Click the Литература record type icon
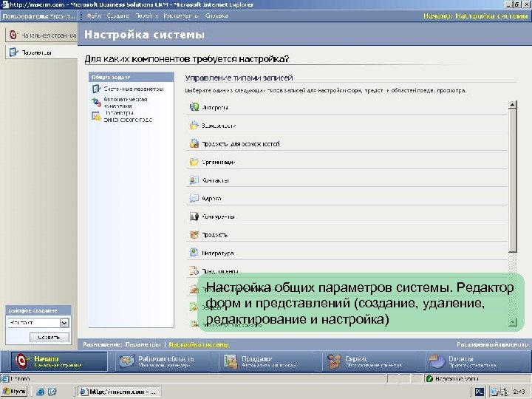Viewport: 532px width, 399px height. click(194, 253)
